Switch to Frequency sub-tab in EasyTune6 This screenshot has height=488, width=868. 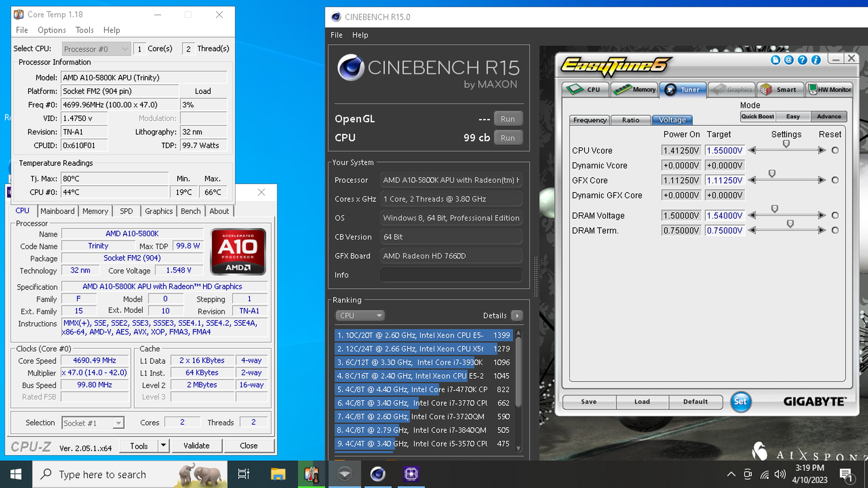(x=590, y=120)
